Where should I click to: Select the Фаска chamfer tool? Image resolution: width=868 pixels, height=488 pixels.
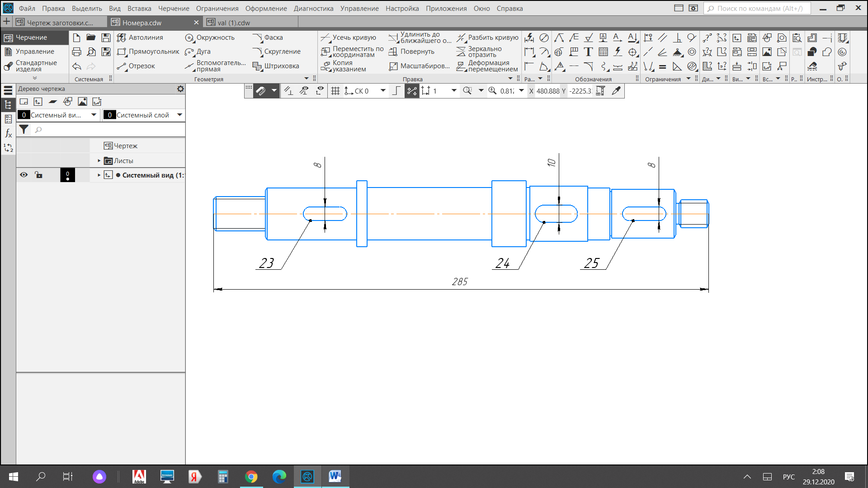(268, 38)
